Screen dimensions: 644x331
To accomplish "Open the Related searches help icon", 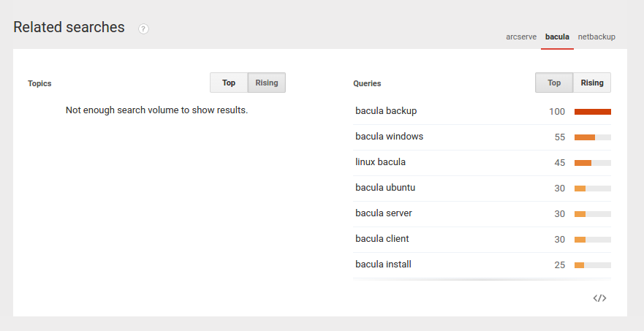I will [x=143, y=28].
